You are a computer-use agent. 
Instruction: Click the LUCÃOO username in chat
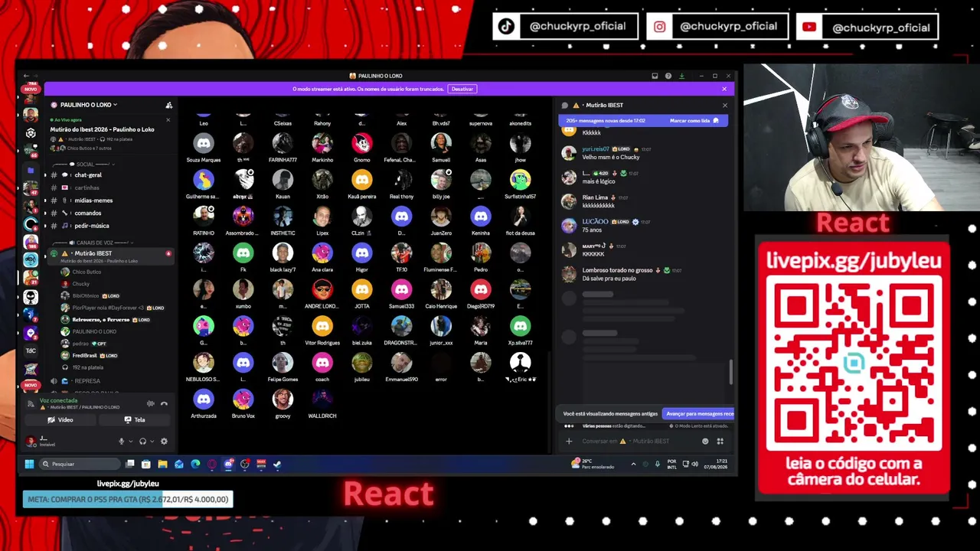click(x=595, y=222)
